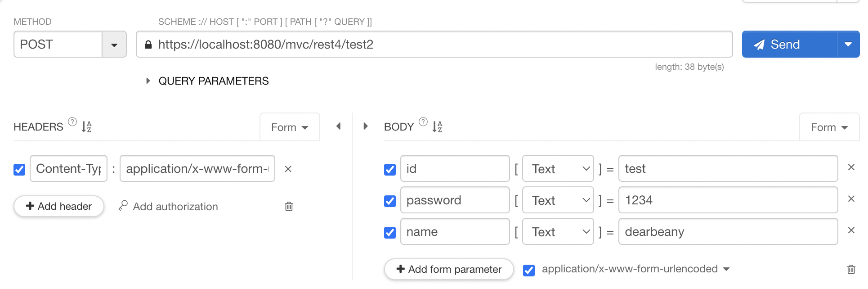Uncheck the Content-Type header checkbox
Viewport: 868px width, 289px height.
[x=19, y=169]
